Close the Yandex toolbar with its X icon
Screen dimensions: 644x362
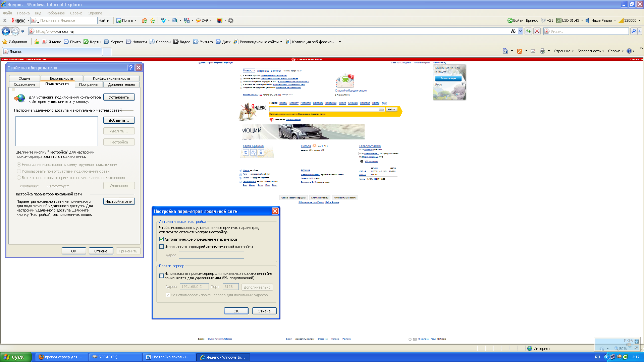[x=5, y=20]
